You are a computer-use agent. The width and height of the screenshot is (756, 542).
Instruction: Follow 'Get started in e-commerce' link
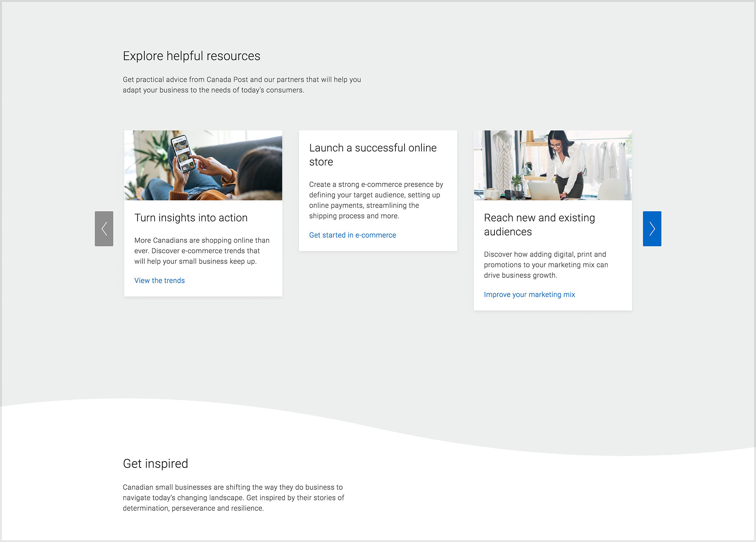pyautogui.click(x=353, y=235)
